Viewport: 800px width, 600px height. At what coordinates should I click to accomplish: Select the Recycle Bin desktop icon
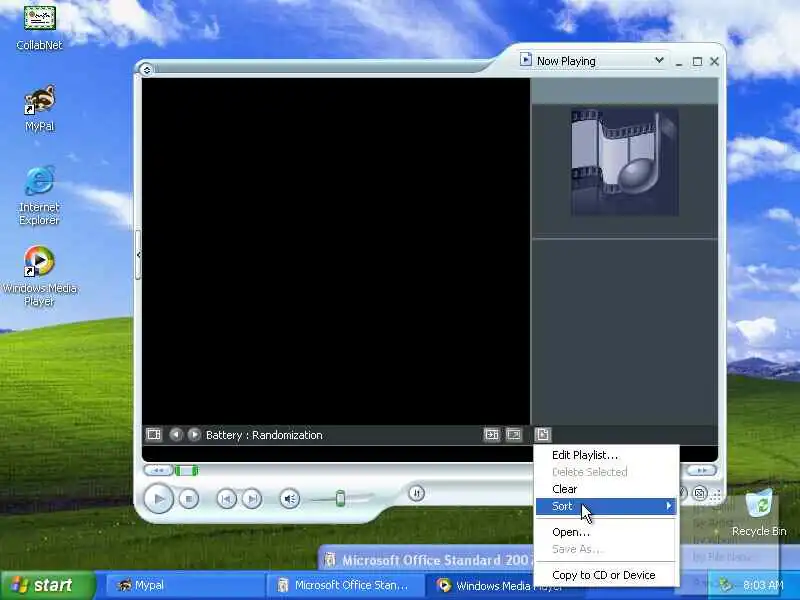(759, 513)
